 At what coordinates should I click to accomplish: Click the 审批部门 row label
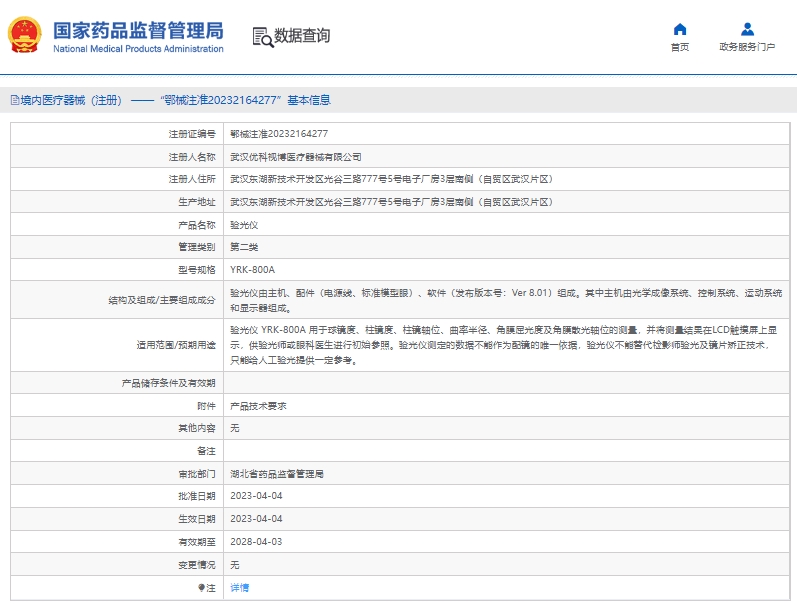pyautogui.click(x=197, y=474)
